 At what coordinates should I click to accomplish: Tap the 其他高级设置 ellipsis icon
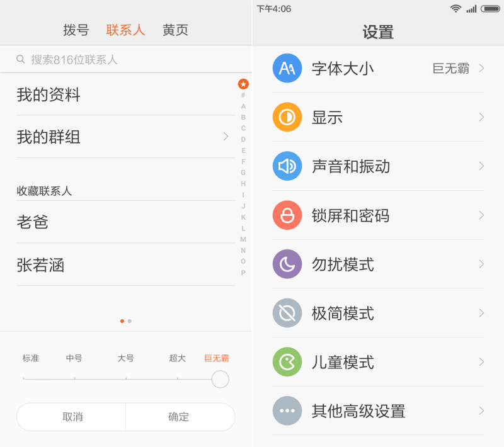click(287, 411)
